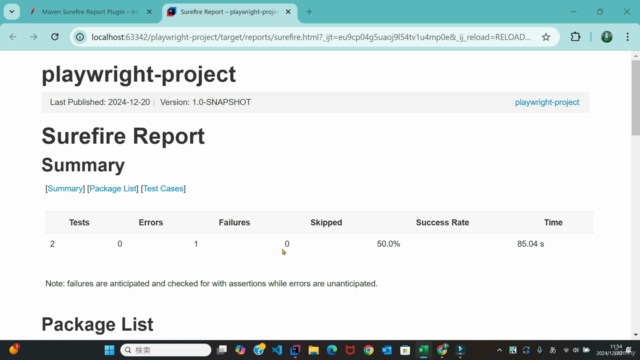Open File Explorer from the taskbar
Viewport: 640px width, 360px height.
pos(313,350)
